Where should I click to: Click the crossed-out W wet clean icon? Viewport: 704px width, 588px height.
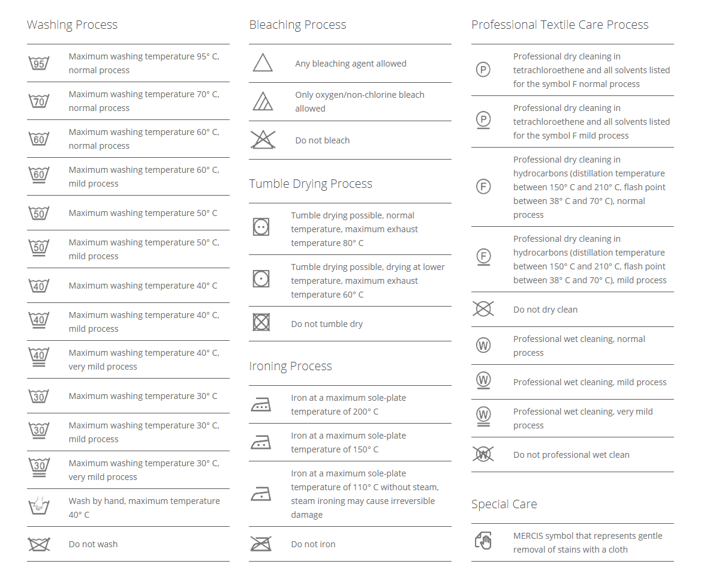point(483,455)
